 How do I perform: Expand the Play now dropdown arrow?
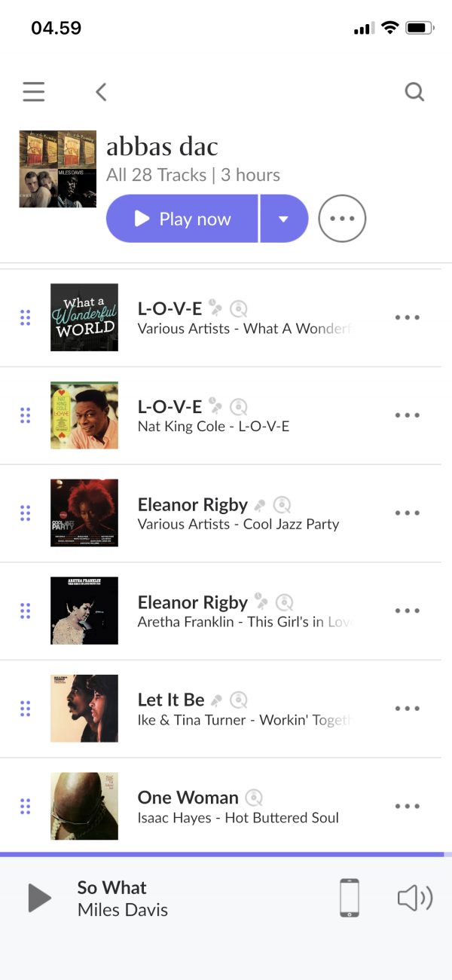click(284, 219)
